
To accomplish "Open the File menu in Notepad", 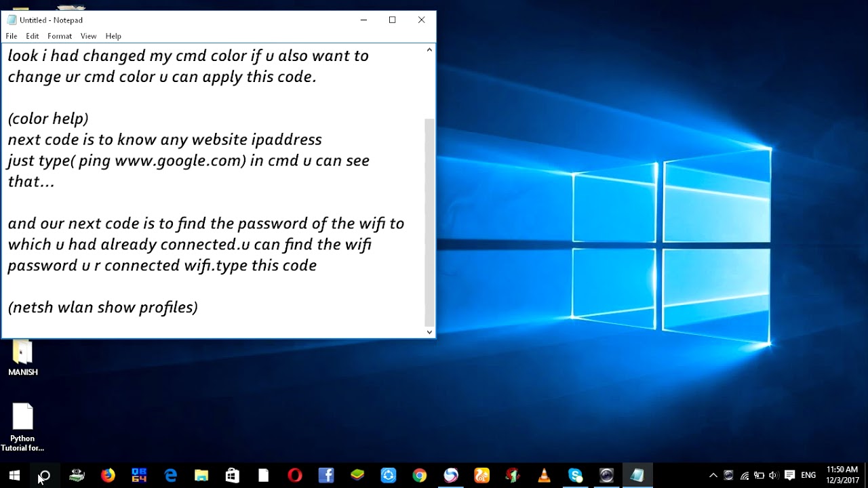I will [x=12, y=36].
